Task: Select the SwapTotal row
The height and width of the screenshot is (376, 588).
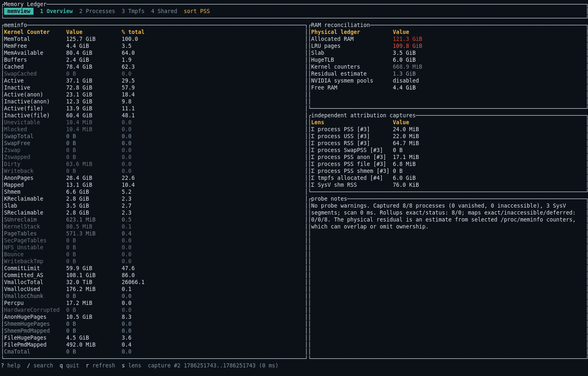Action: 154,136
